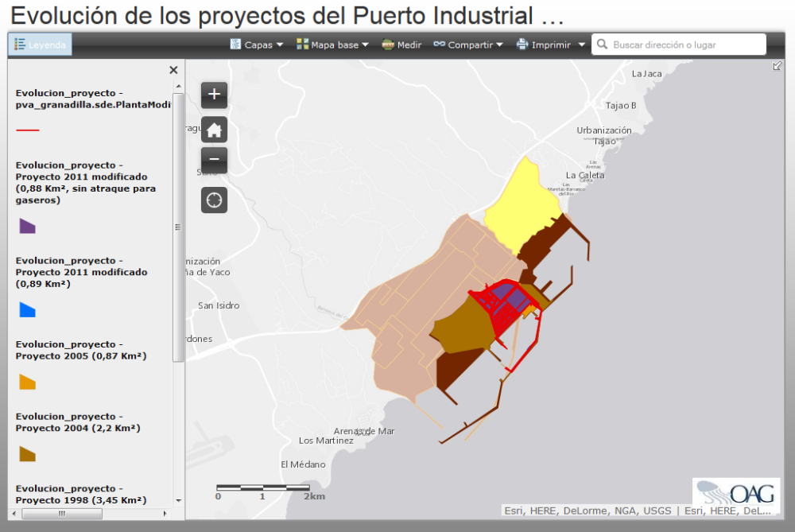795x532 pixels.
Task: Click the purple Proyecto 2011 swatch
Action: (x=27, y=226)
